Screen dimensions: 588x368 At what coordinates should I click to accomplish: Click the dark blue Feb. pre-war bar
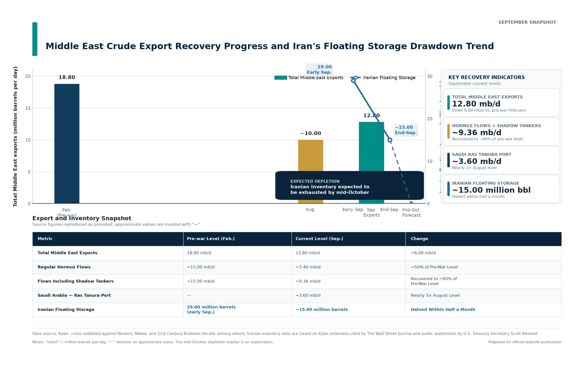[67, 144]
